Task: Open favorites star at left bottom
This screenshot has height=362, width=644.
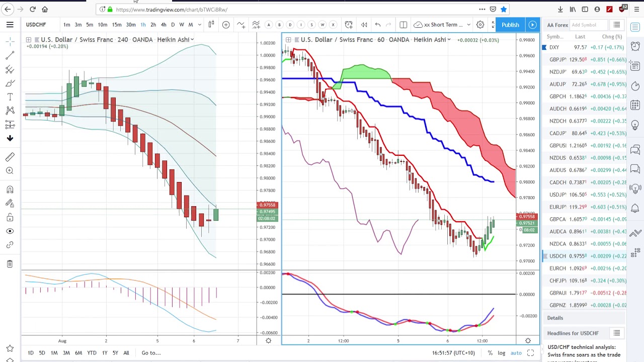Action: pyautogui.click(x=10, y=348)
